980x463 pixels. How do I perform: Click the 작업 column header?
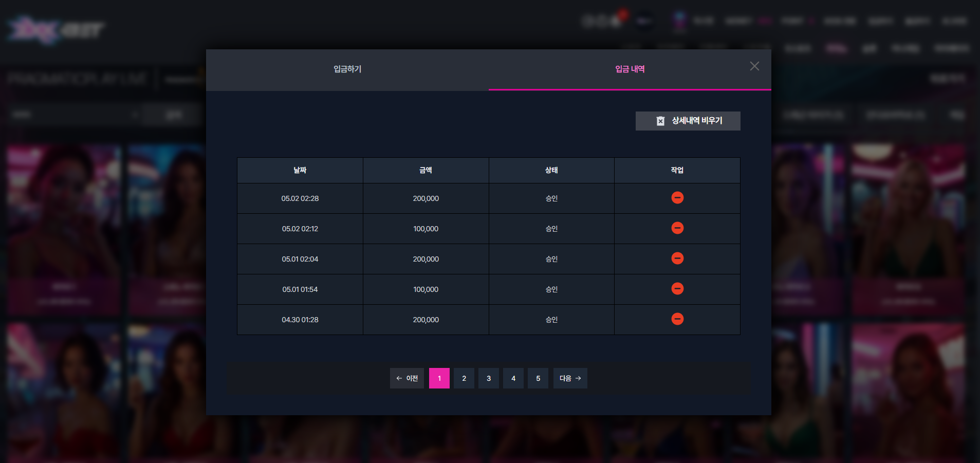pos(677,171)
